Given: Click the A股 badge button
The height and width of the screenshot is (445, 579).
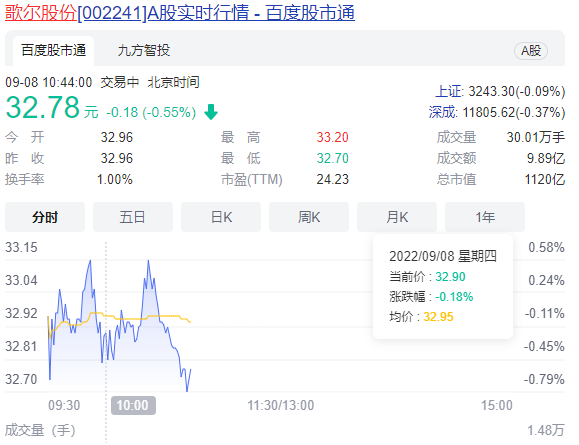Looking at the screenshot, I should tap(531, 51).
